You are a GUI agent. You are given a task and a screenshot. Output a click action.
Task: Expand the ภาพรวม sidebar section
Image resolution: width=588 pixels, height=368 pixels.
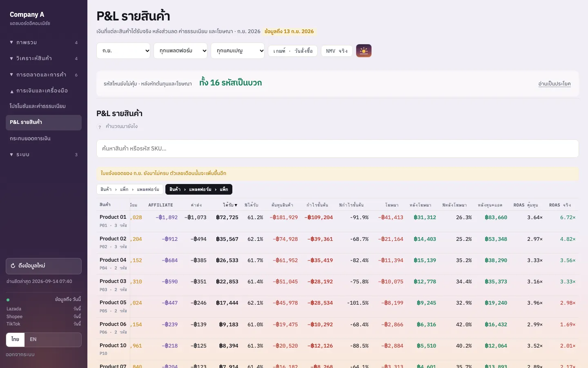click(x=44, y=43)
